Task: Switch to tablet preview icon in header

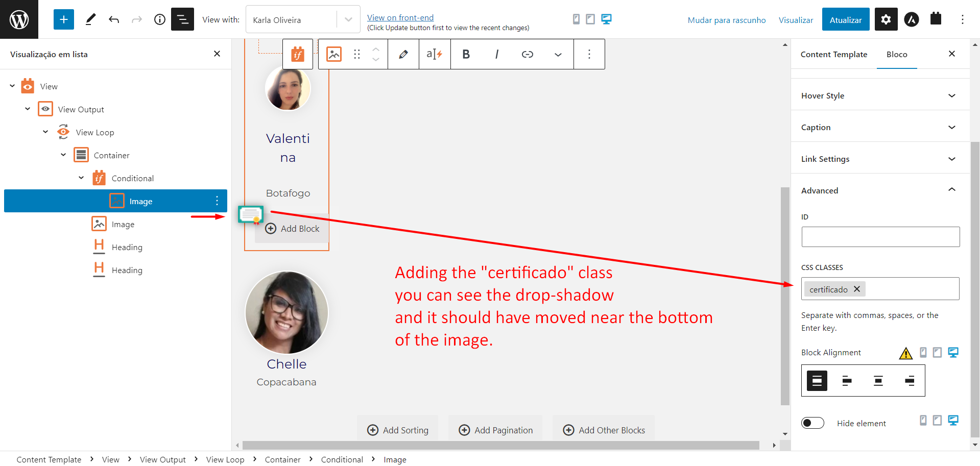Action: coord(590,19)
